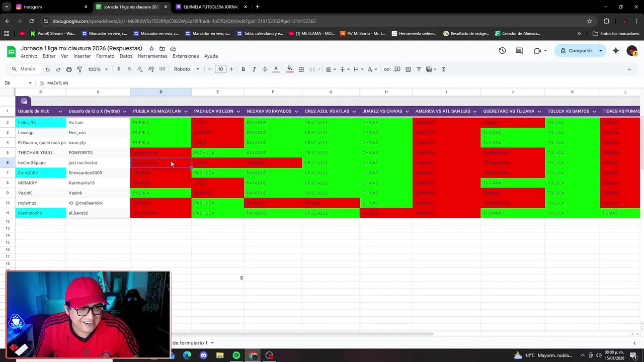Bookmark this page with star
The image size is (644, 362).
pyautogui.click(x=590, y=21)
